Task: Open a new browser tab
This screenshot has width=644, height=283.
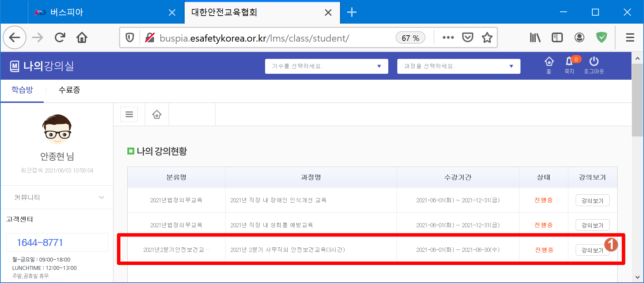Action: coord(352,12)
